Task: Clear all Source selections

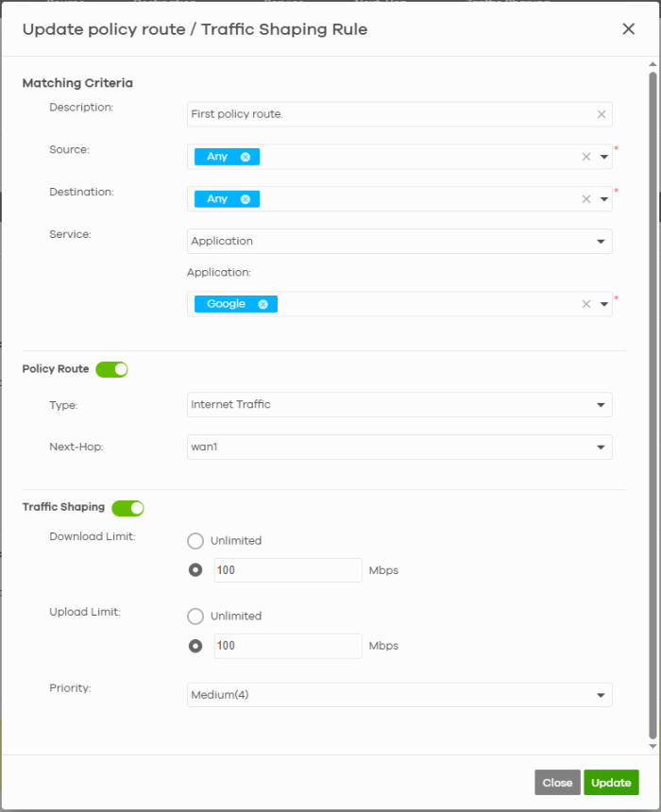Action: point(585,157)
